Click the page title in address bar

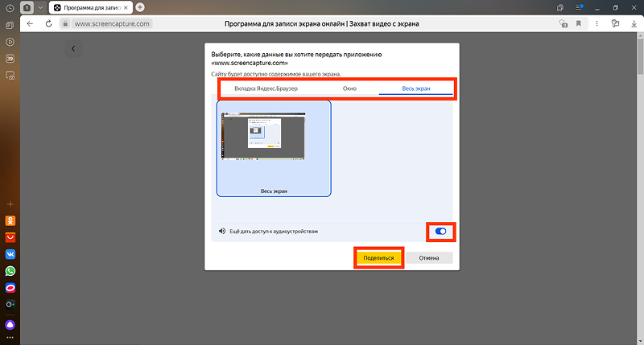(x=321, y=24)
